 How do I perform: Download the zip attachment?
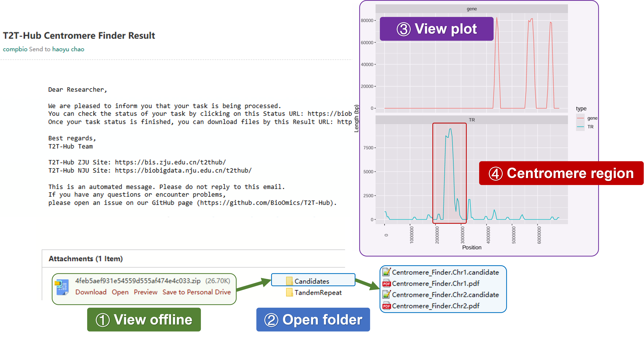coord(91,292)
